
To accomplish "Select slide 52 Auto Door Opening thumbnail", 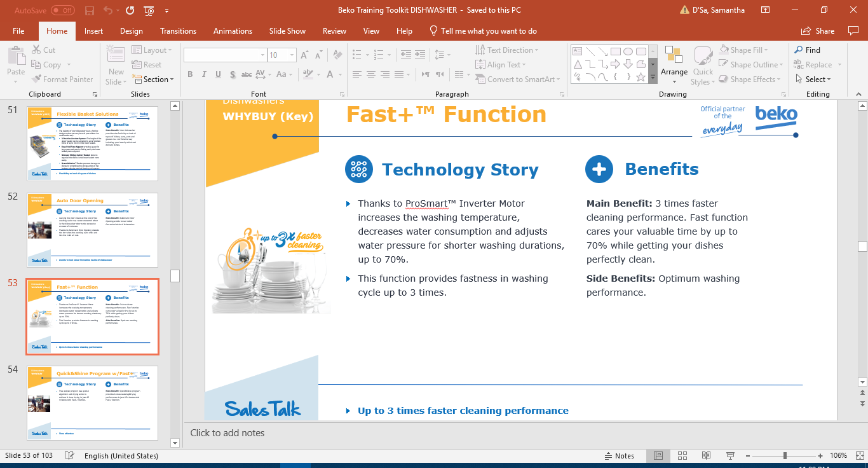I will 92,230.
